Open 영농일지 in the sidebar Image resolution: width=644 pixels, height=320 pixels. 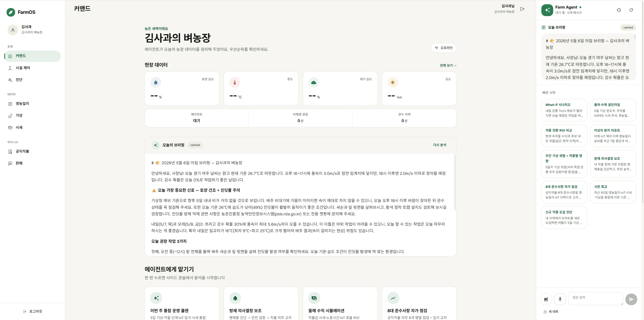[x=33, y=104]
